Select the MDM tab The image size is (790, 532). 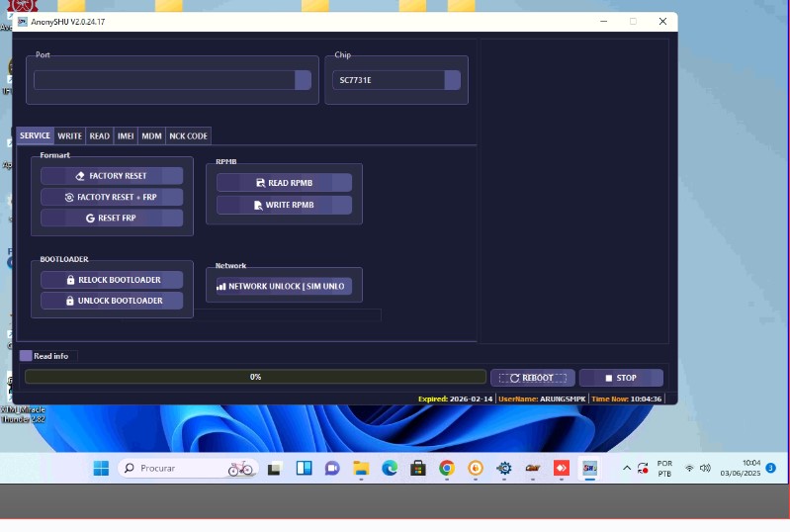[x=151, y=136]
